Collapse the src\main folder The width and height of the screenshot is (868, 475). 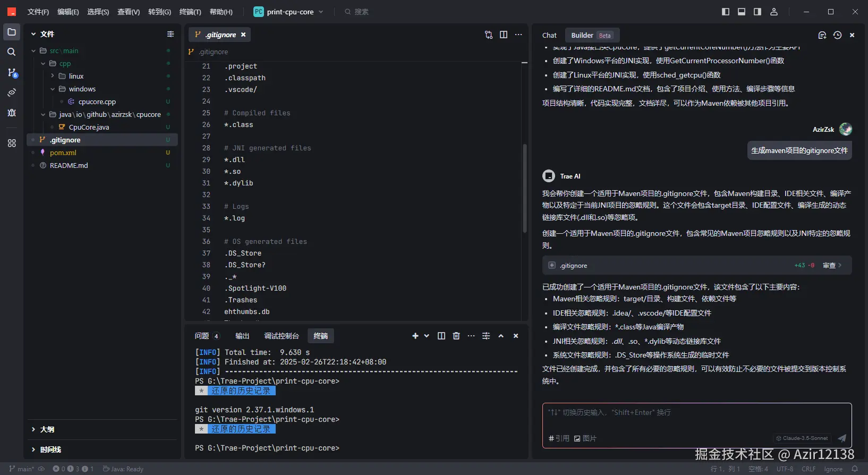33,51
